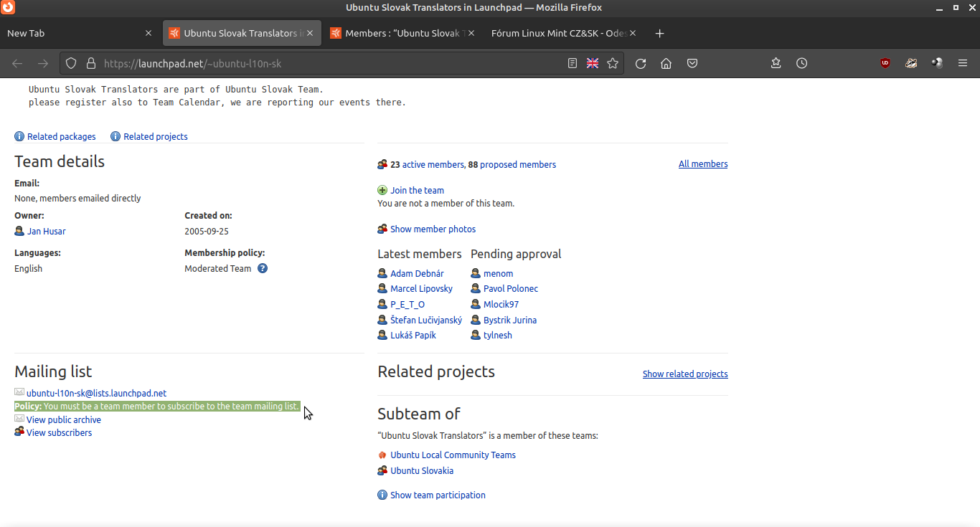Open the Firefox hamburger application menu
Viewport: 980px width, 527px height.
click(963, 63)
